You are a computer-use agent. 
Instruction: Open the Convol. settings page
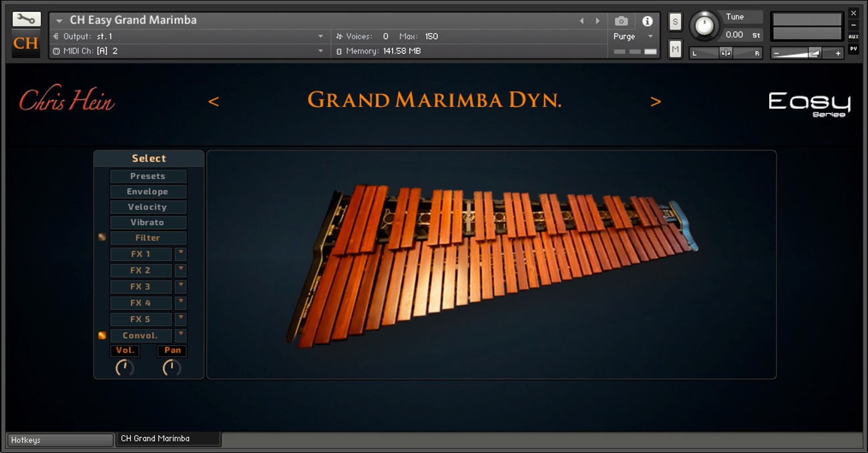[x=141, y=335]
